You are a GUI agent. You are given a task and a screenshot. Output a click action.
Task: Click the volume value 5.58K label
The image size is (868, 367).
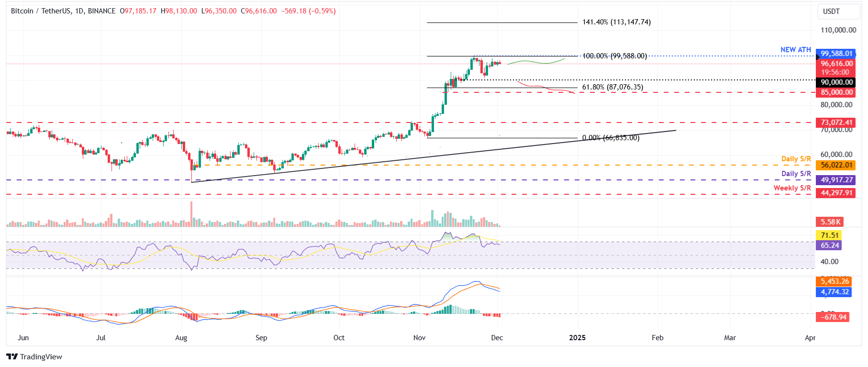830,222
